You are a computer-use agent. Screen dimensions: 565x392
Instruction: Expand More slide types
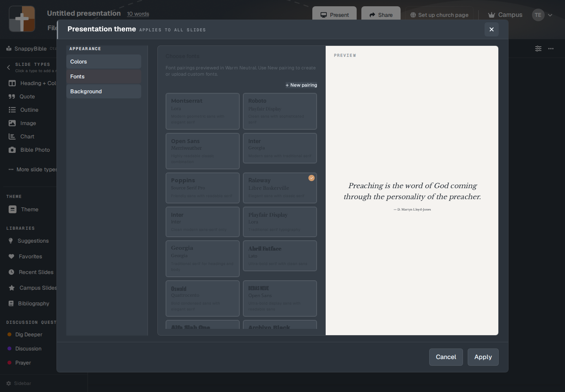[33, 169]
